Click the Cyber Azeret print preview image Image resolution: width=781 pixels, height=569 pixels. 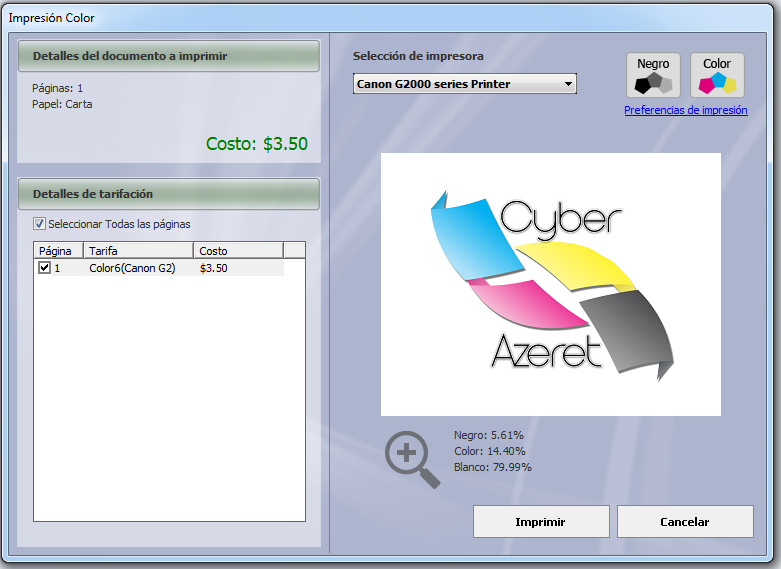550,284
